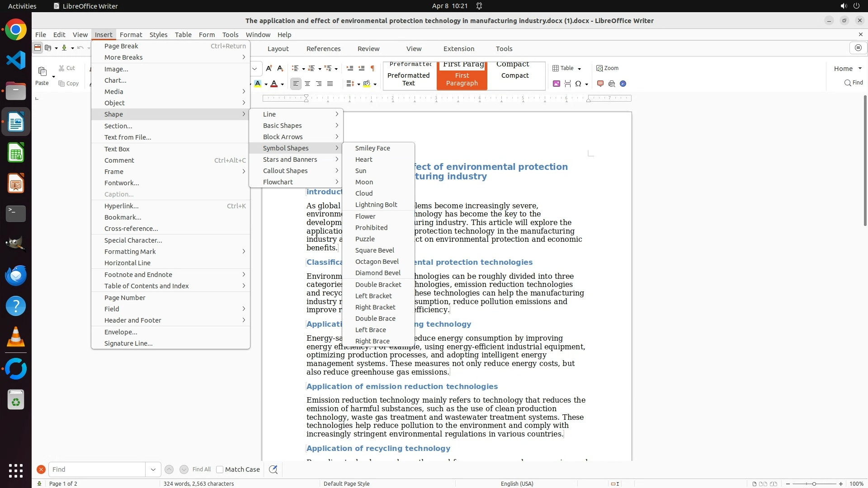
Task: Center align the paragraph
Action: point(307,84)
